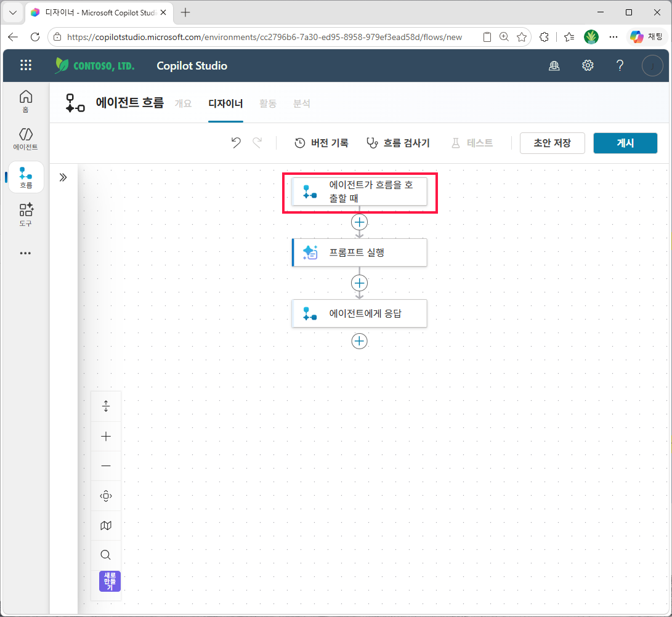Run the 흐름 검사기 flow checker
Screen dimensions: 672x617
pos(398,143)
